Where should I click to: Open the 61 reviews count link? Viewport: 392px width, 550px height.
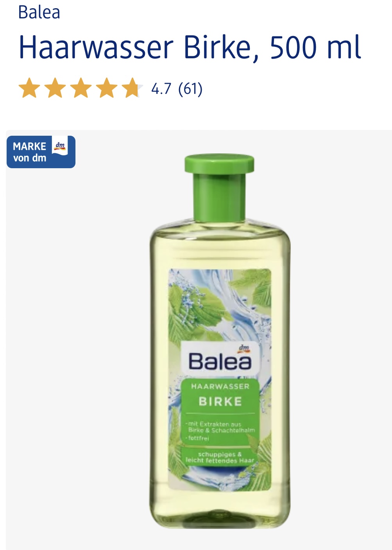[x=190, y=89]
